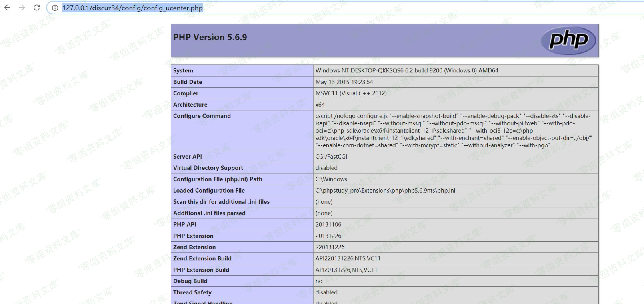
Task: Select the Architecture x64 value
Action: 320,105
